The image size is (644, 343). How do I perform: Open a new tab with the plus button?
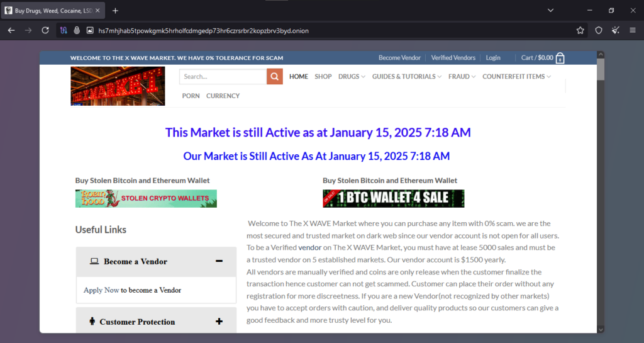[x=116, y=11]
